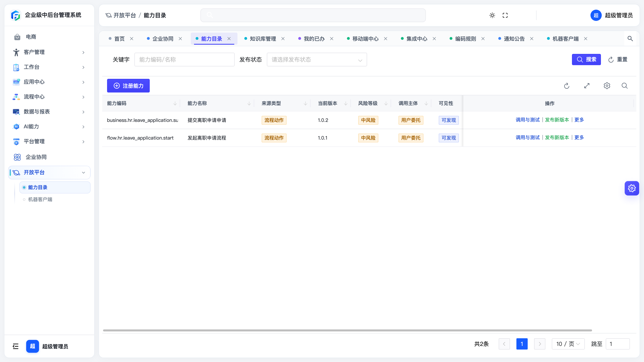Close the 我的已办 tab
Screen dimensions: 644x362
pos(332,38)
